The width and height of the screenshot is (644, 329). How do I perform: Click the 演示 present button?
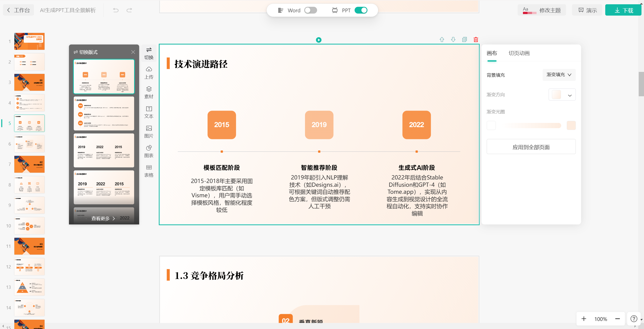(x=587, y=10)
